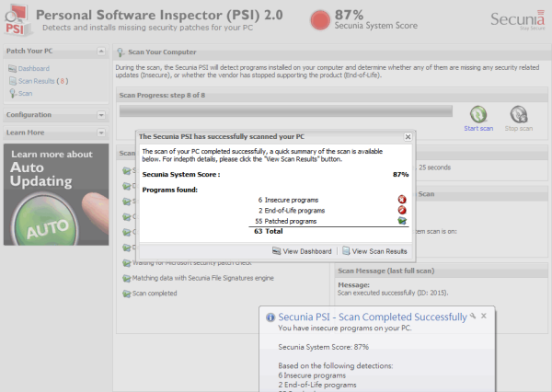Click the PSI logo icon

pos(18,20)
